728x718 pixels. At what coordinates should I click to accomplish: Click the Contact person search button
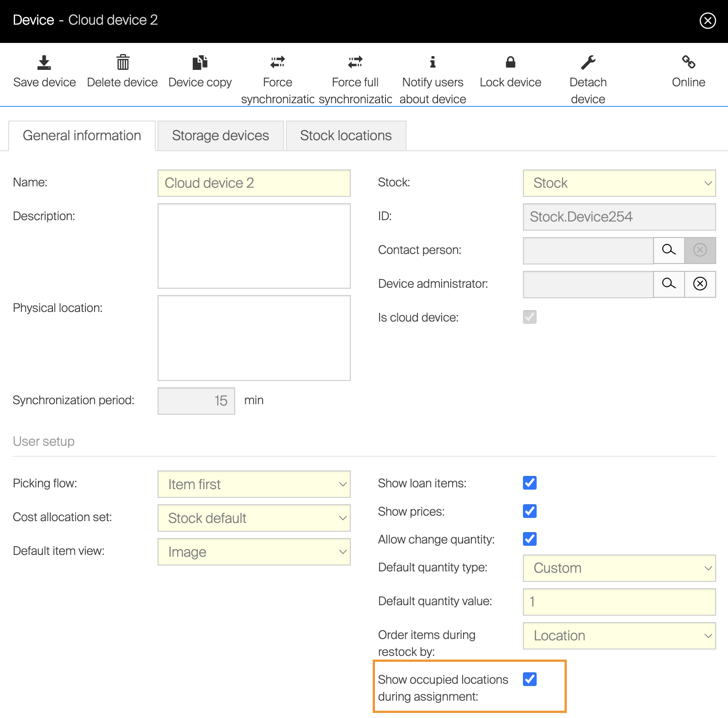click(x=669, y=250)
